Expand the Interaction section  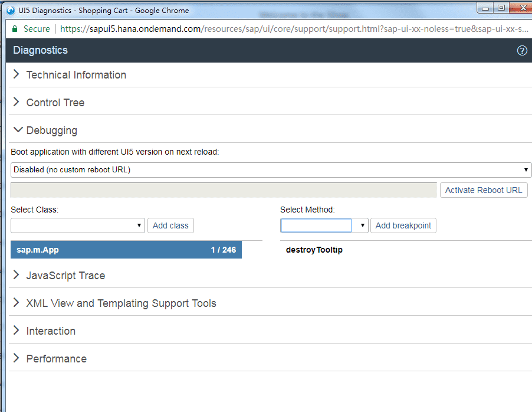51,331
